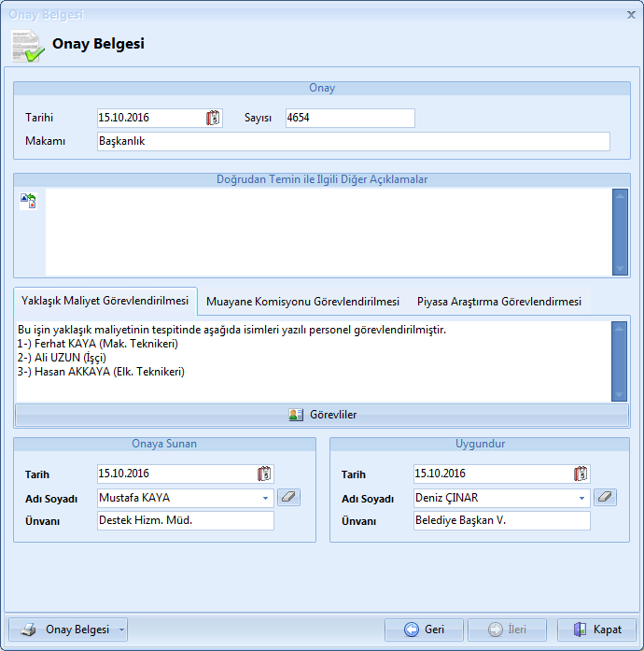Open calendar for Onaya Sunan date
This screenshot has height=651, width=644.
264,474
